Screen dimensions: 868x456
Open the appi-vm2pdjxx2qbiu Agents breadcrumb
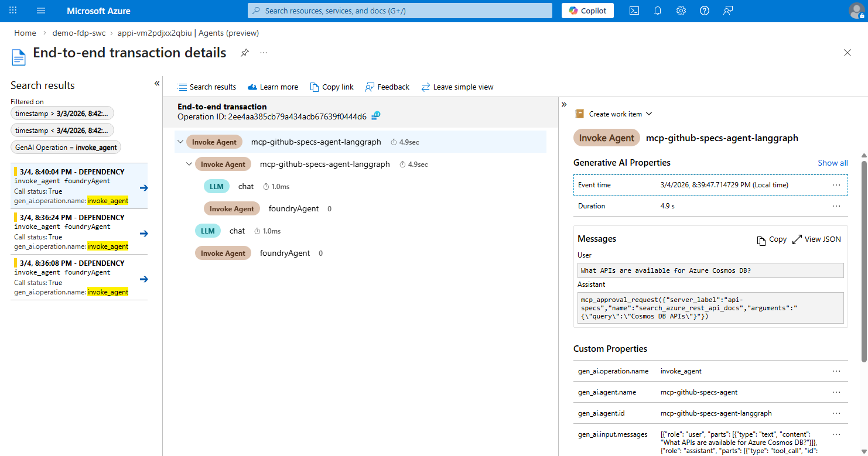point(188,33)
